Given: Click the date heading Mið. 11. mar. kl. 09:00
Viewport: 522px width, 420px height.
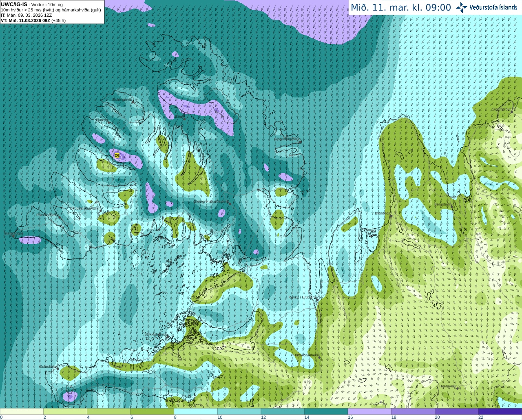Looking at the screenshot, I should point(401,8).
